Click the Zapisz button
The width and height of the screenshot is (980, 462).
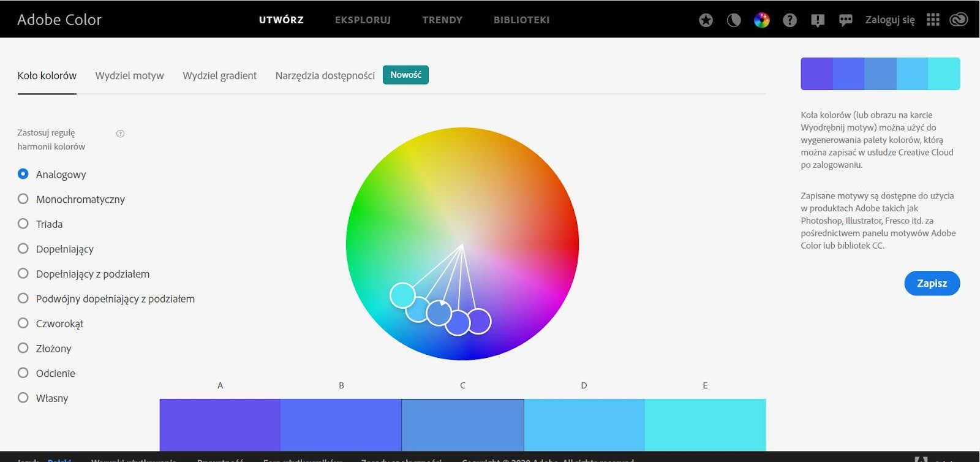[932, 283]
